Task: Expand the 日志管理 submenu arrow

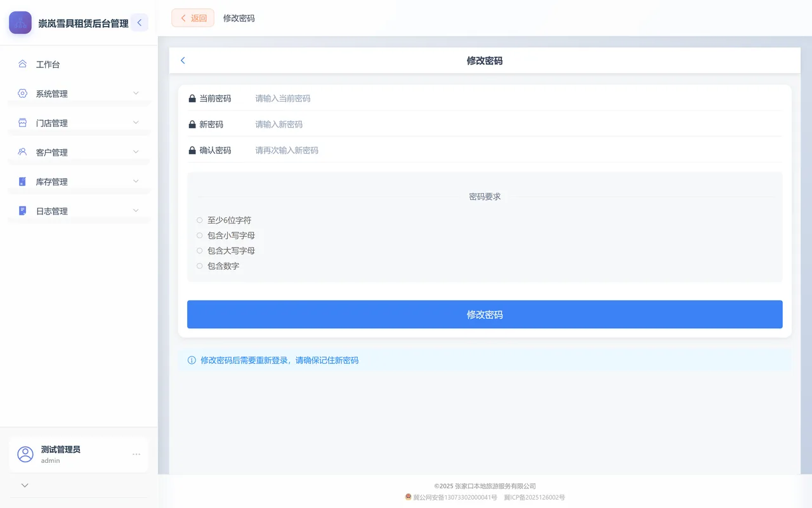Action: pos(136,211)
